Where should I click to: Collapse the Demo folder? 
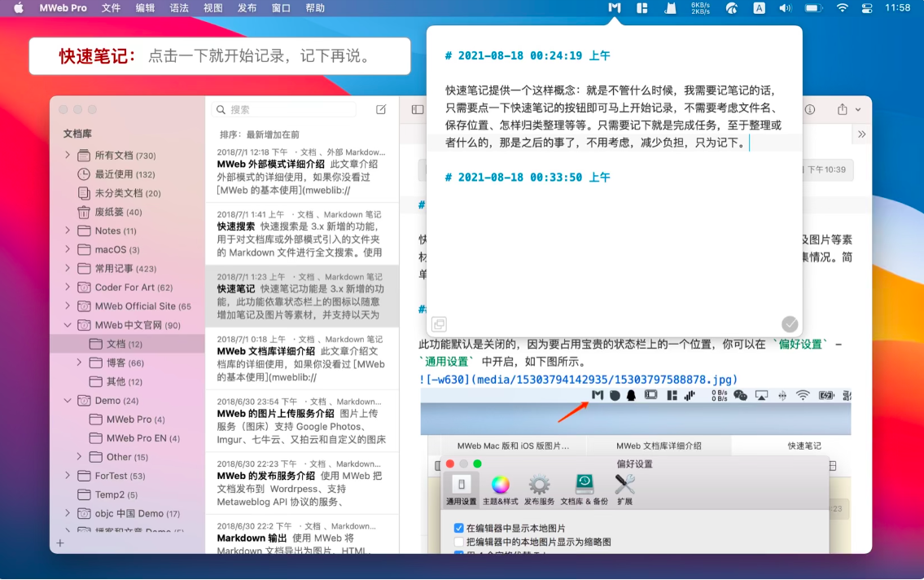click(x=68, y=400)
